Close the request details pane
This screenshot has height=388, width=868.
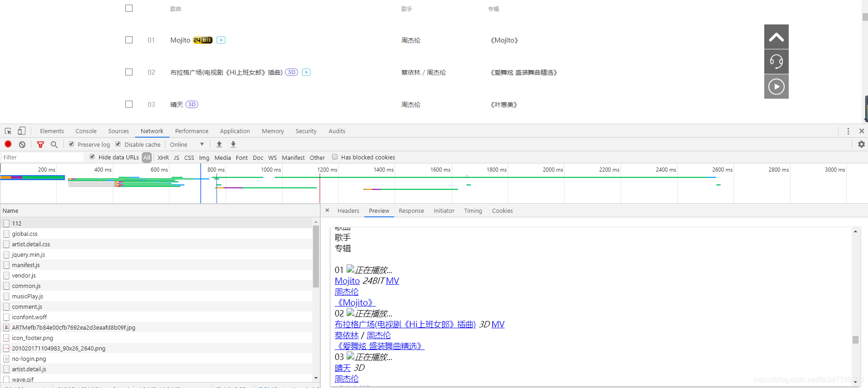327,210
